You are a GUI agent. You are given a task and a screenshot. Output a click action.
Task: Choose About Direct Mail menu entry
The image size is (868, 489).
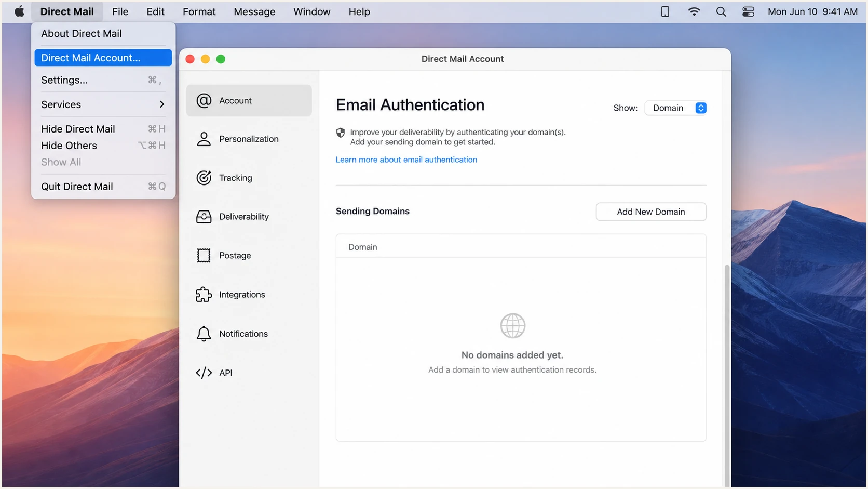tap(103, 33)
